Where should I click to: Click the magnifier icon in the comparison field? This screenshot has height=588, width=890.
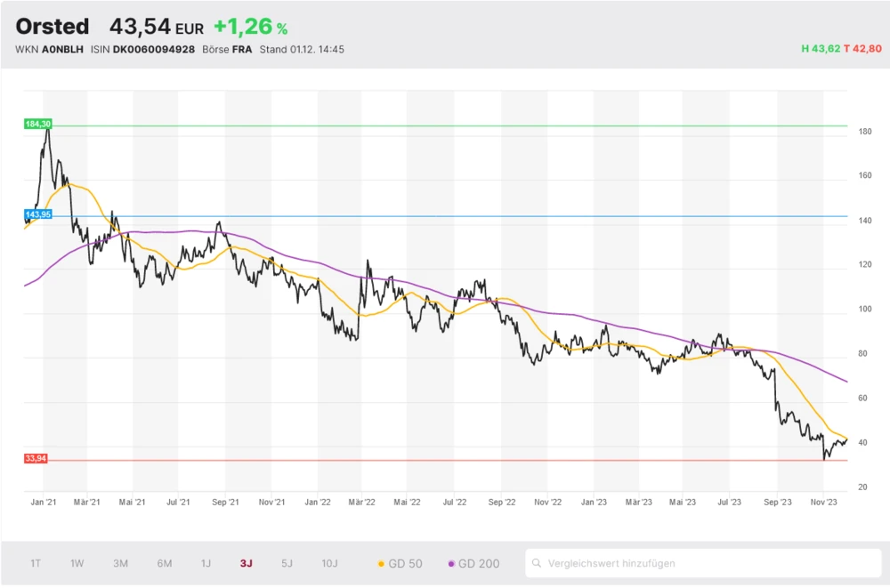[x=537, y=563]
